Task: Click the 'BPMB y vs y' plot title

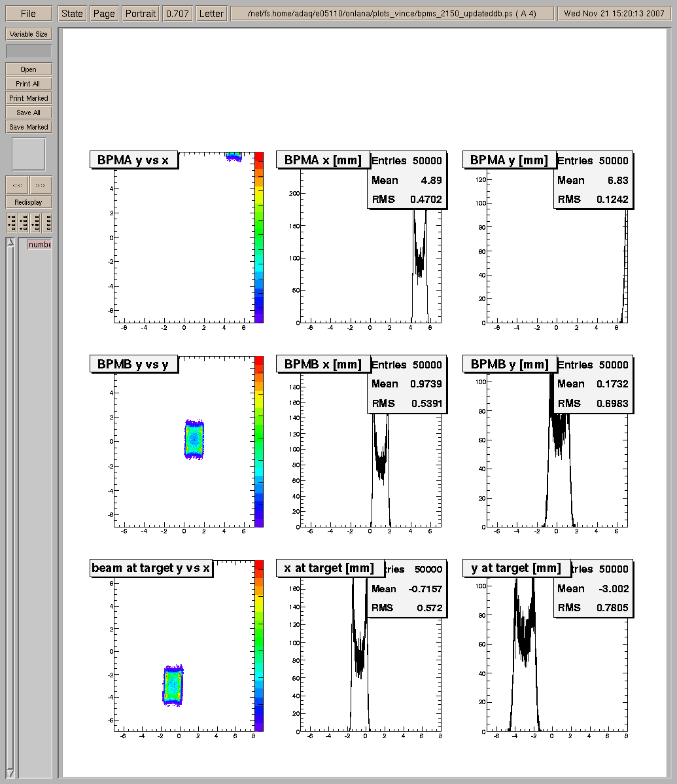Action: (x=133, y=364)
